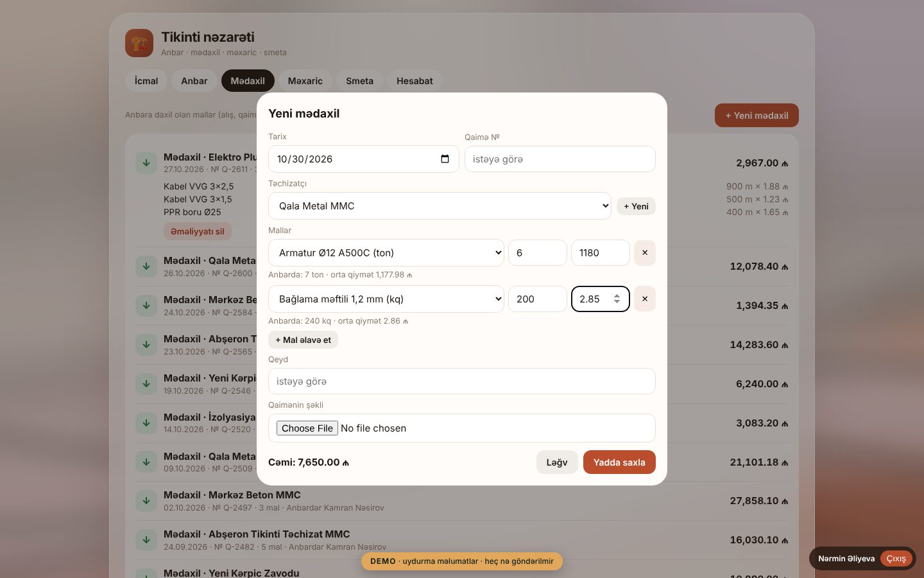Log out with the Çıxış button

(x=896, y=559)
